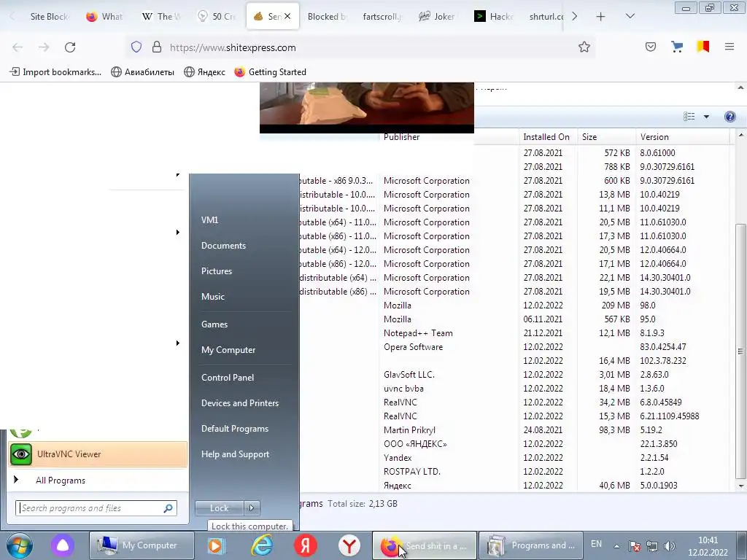Open the purple Alice assistant taskbar icon
Screen dimensions: 747x560
click(63, 545)
